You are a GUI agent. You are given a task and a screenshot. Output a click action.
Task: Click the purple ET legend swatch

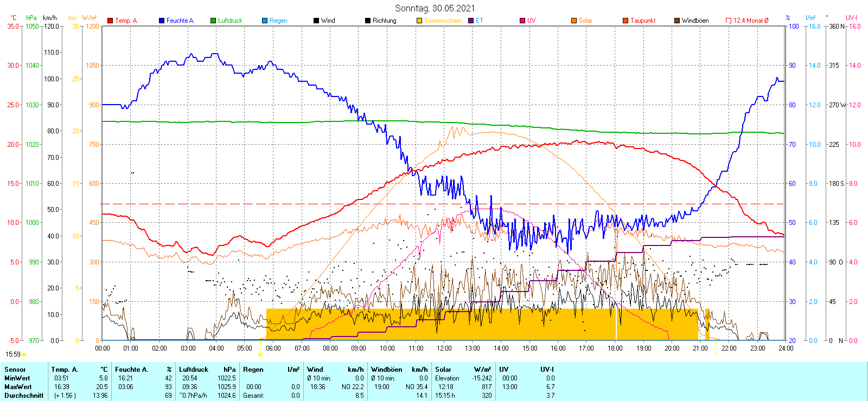coord(471,21)
